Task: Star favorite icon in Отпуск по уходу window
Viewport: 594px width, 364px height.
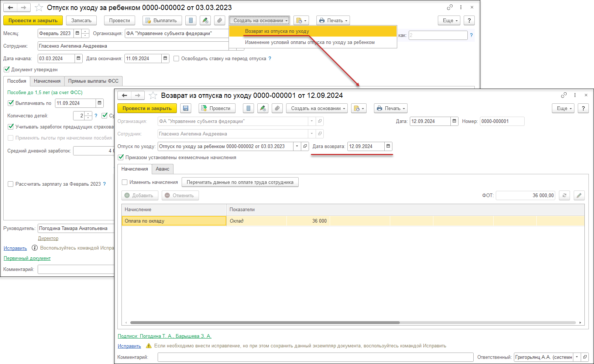Action: [39, 7]
